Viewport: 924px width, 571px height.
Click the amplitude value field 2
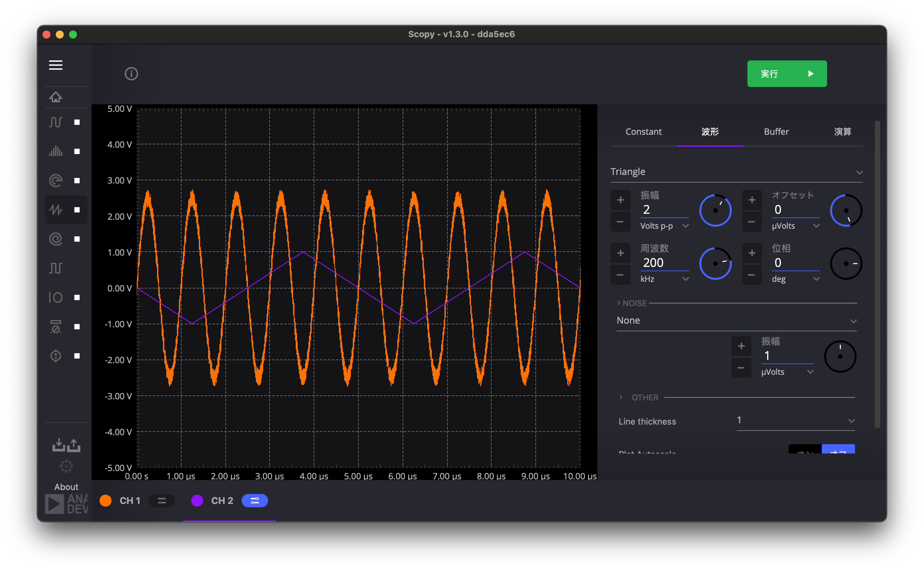pyautogui.click(x=664, y=209)
